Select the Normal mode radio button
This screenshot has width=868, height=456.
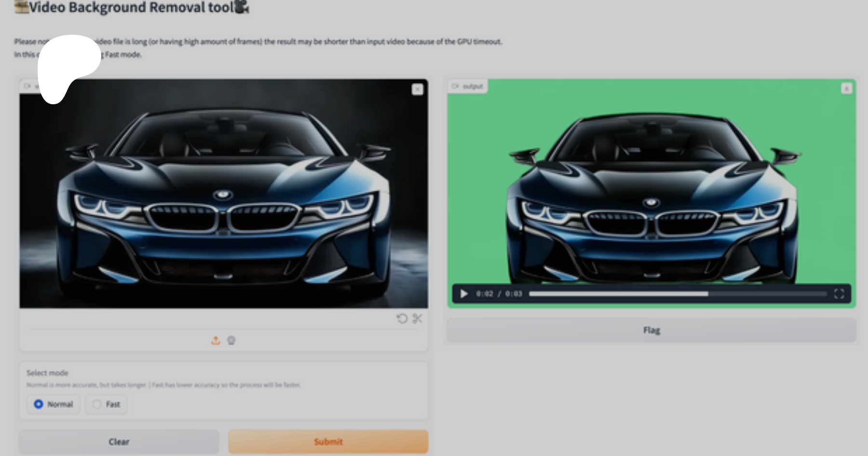[x=39, y=404]
